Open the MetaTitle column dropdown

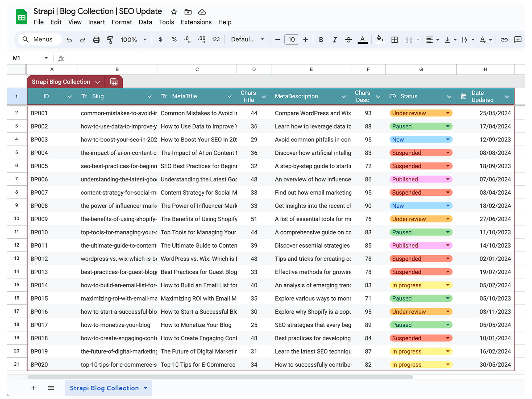[x=229, y=97]
